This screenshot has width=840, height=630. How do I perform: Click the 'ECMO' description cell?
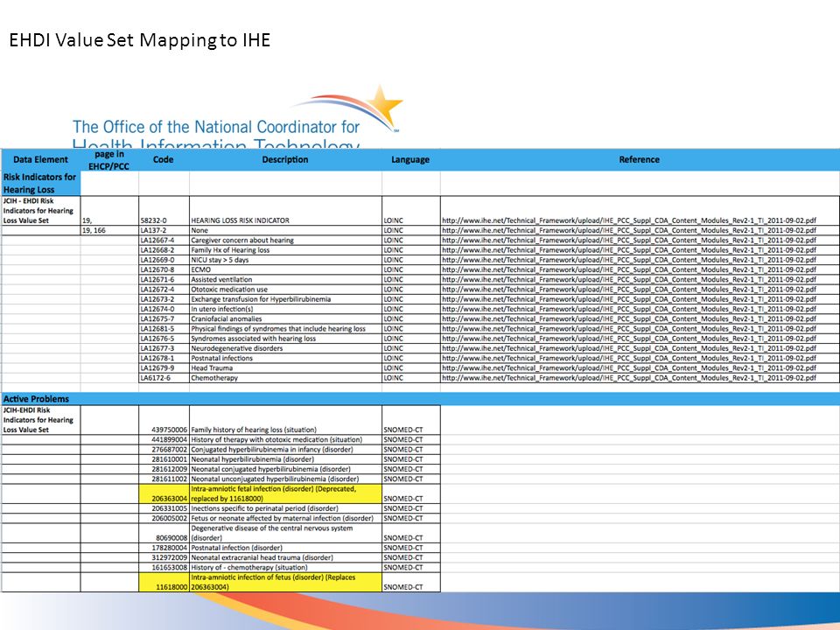pyautogui.click(x=285, y=269)
